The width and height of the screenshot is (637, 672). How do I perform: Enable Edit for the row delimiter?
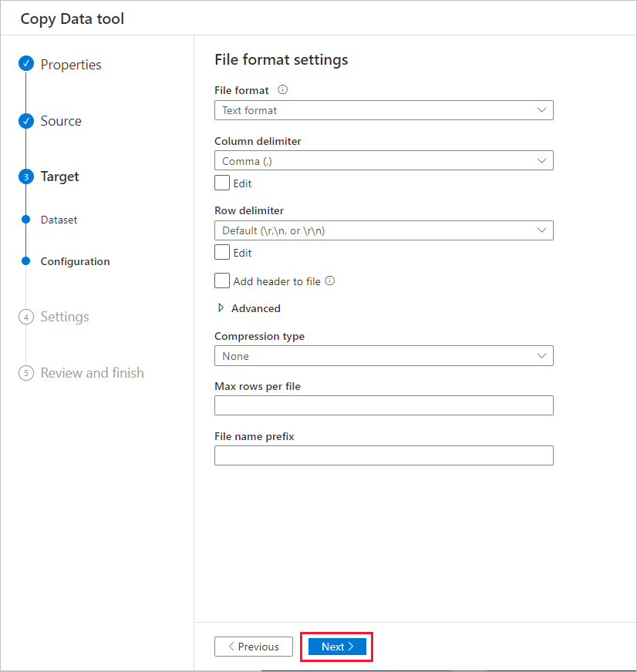coord(221,252)
